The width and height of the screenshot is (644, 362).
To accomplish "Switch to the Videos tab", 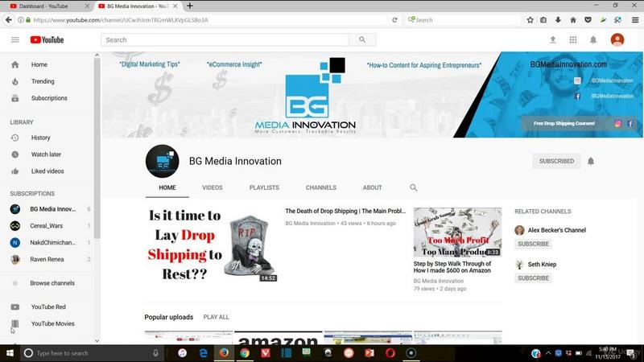I will coord(213,187).
